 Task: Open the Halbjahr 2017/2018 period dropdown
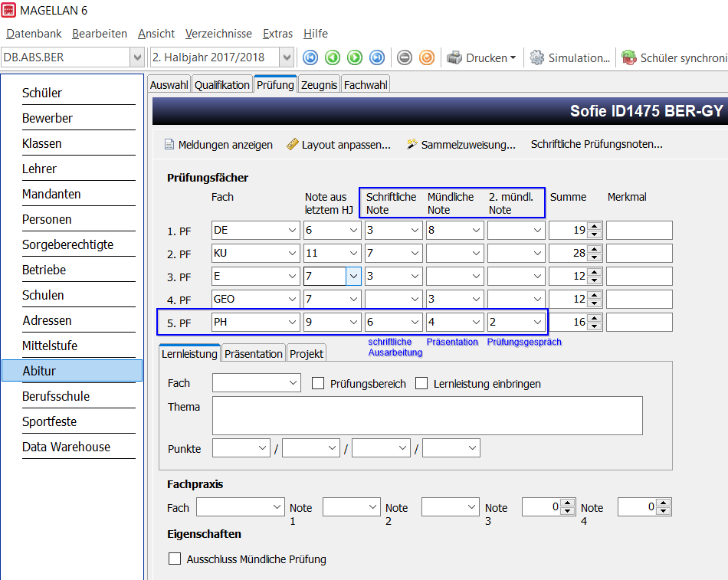point(287,57)
